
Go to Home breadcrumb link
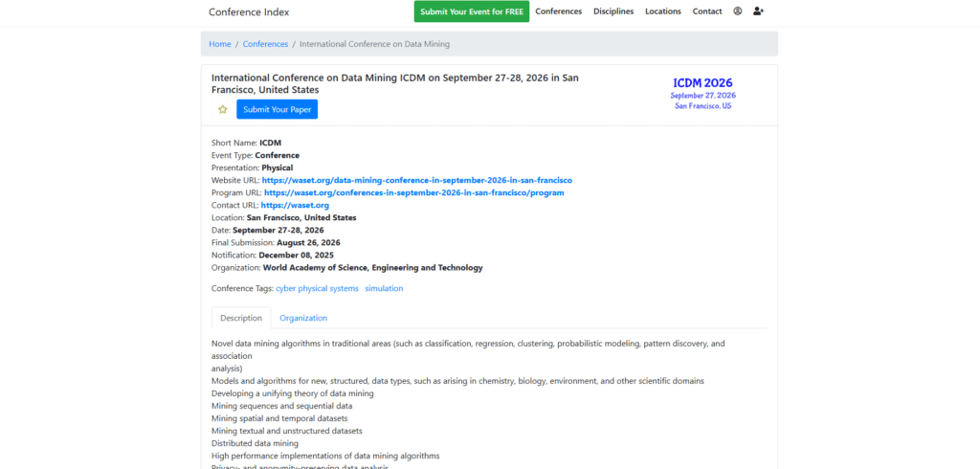coord(220,44)
